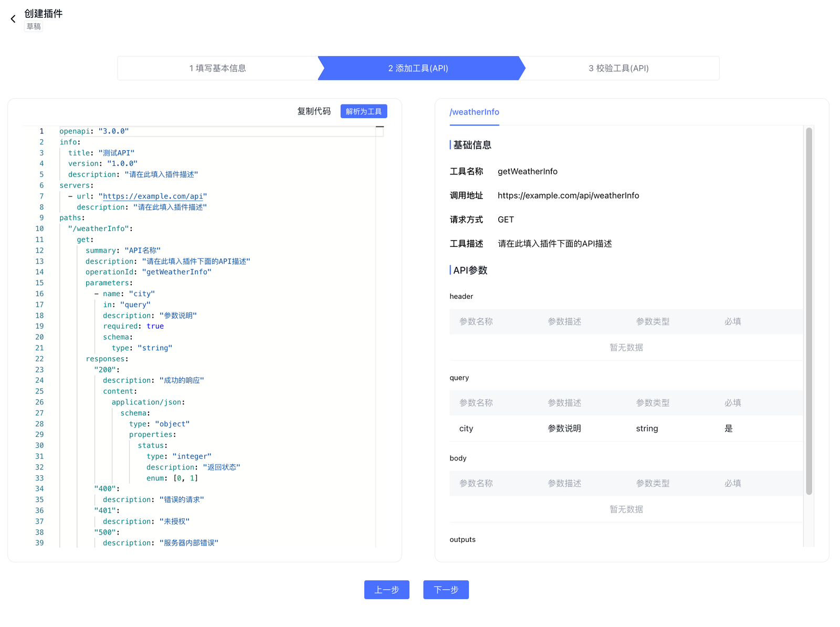The width and height of the screenshot is (840, 627).
Task: Click 复制代码 to copy the code
Action: coord(313,111)
